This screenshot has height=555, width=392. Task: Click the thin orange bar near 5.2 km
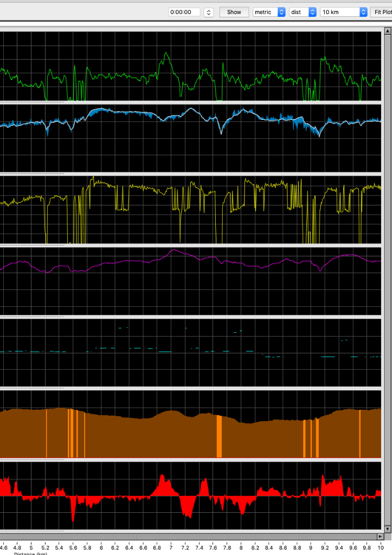pos(47,433)
